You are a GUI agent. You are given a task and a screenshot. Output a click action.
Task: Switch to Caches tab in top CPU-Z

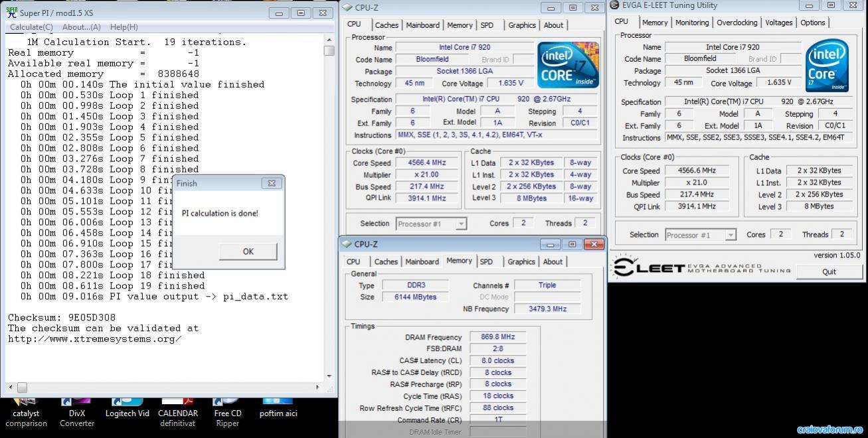[x=387, y=25]
